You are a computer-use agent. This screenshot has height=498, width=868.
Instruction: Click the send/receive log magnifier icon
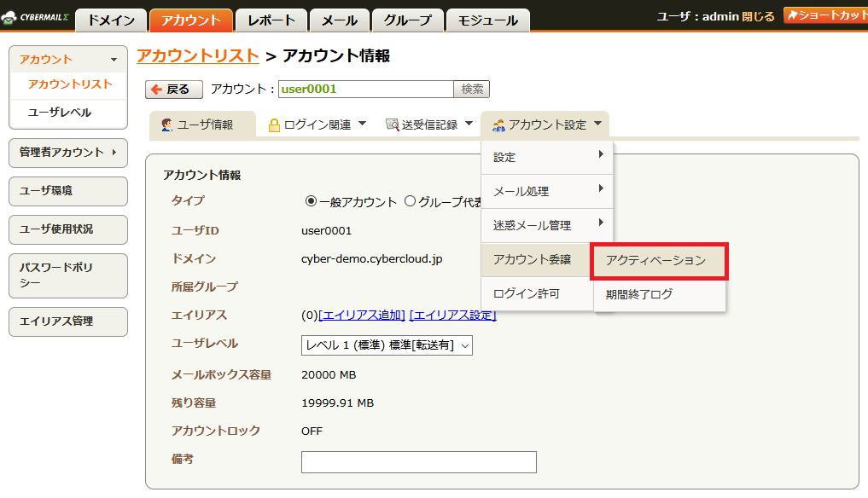(392, 125)
